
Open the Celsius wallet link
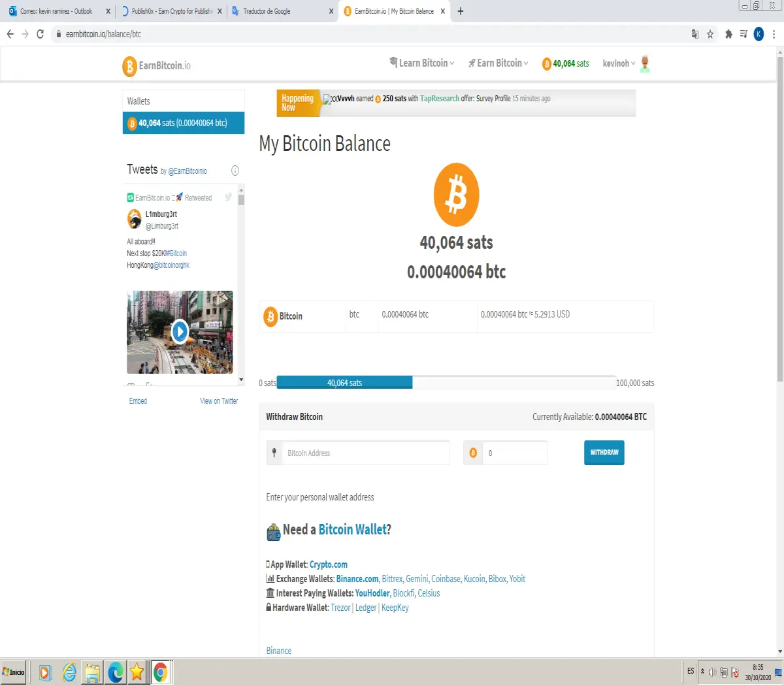click(429, 593)
